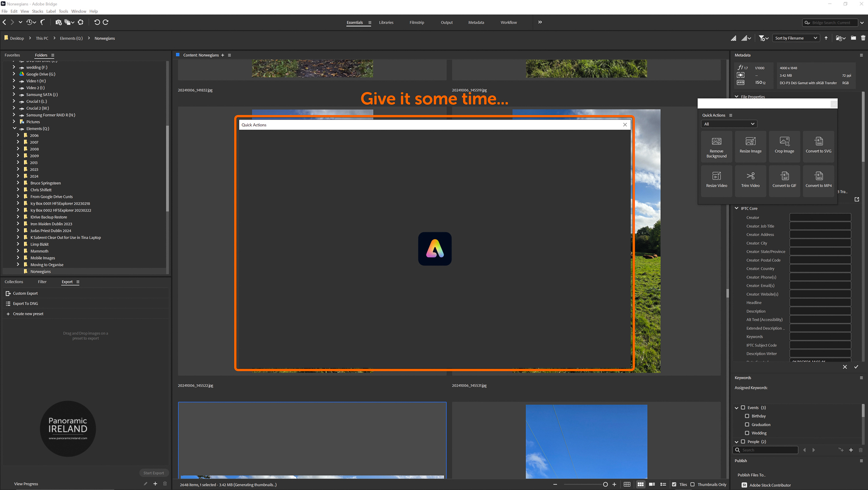Expand the Google Drive (G:) node

[14, 74]
